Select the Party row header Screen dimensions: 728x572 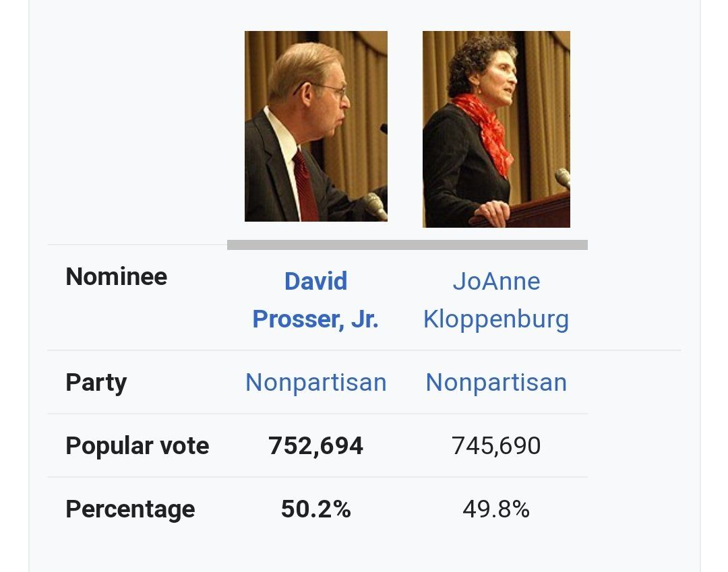[x=96, y=382]
